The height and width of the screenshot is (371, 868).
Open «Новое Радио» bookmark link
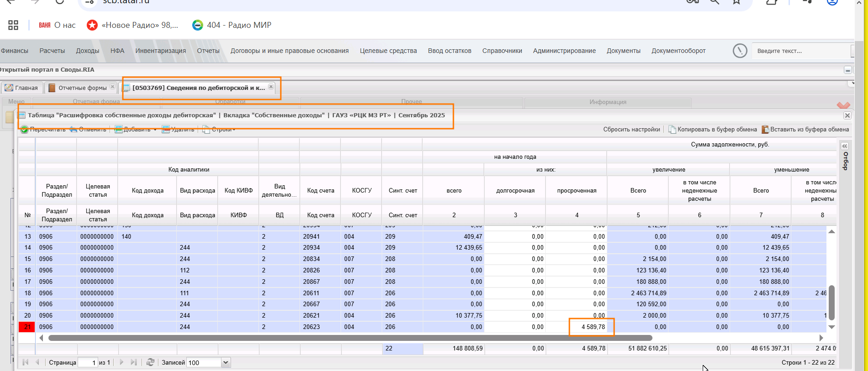click(132, 25)
